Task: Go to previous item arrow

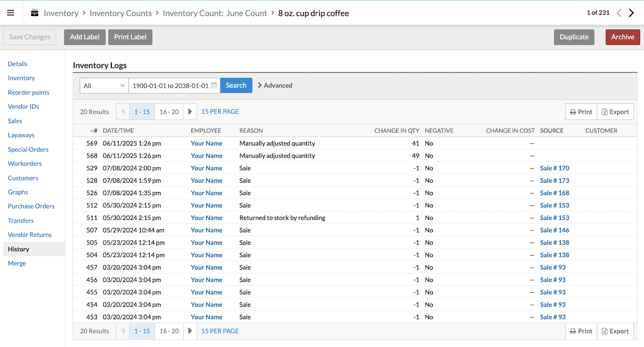Action: (x=619, y=13)
